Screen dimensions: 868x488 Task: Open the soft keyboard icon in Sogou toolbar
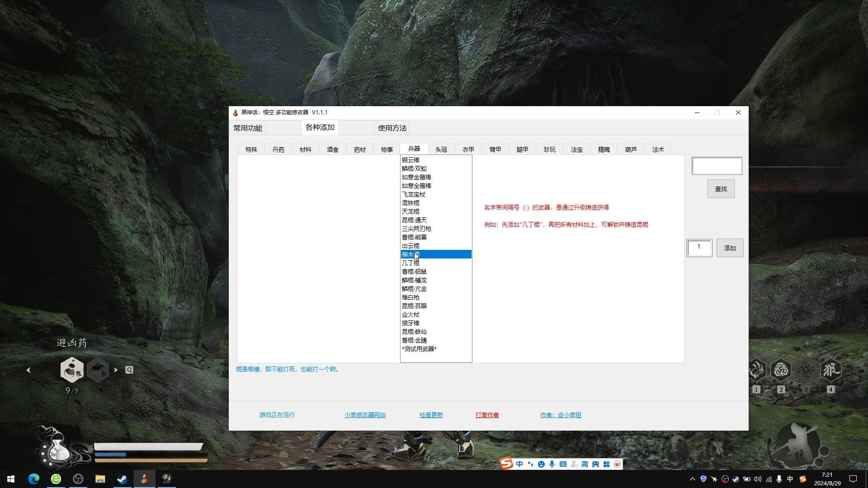tap(563, 464)
